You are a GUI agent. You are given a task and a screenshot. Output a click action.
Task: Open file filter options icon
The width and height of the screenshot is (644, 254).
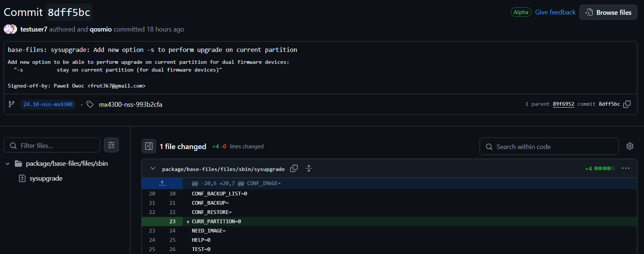(x=111, y=145)
